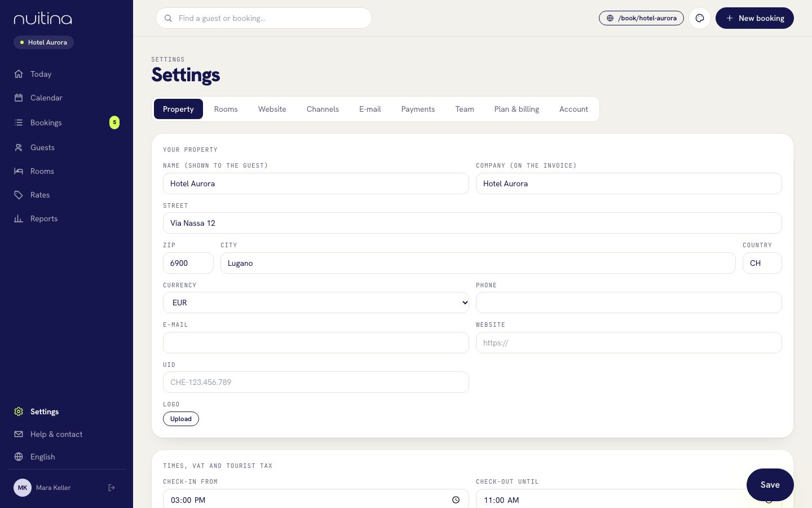Viewport: 812px width, 508px height.
Task: Click the search magnifier icon
Action: click(168, 18)
